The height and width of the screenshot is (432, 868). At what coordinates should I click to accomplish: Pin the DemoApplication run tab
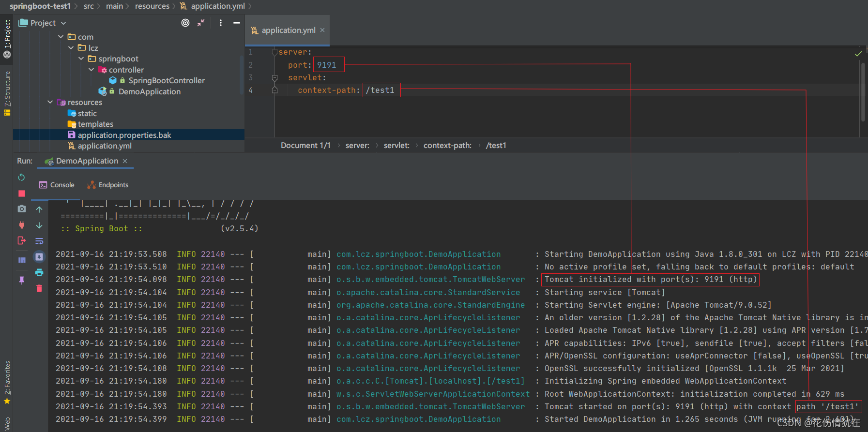click(x=21, y=280)
